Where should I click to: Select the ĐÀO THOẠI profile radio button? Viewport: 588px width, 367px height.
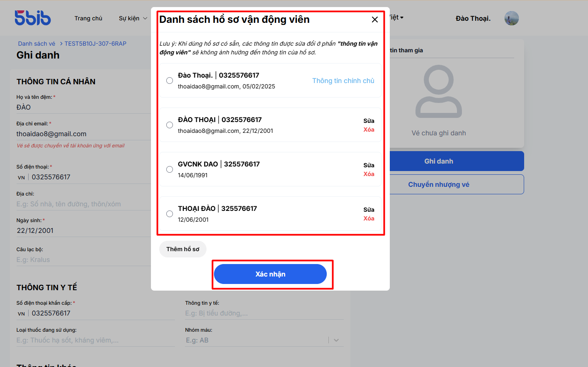tap(170, 125)
